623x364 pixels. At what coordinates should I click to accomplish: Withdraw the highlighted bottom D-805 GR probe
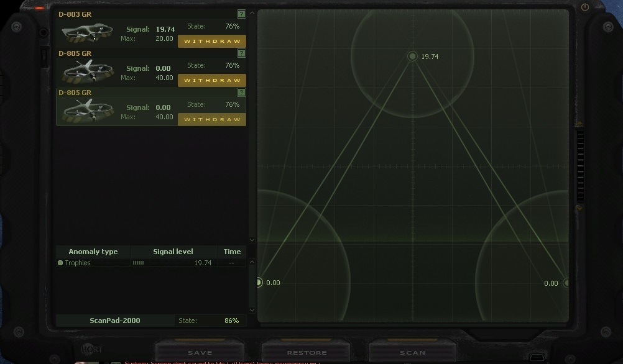coord(212,119)
